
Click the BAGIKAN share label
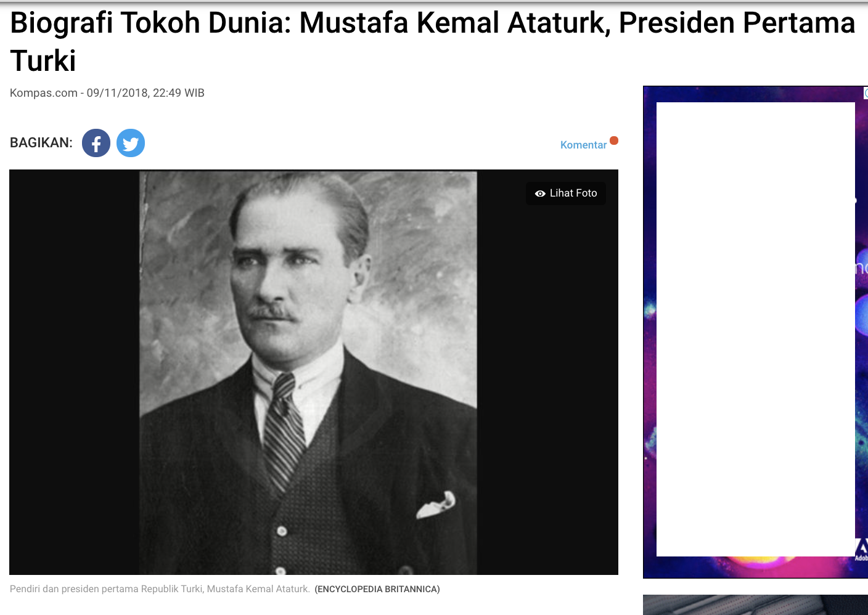coord(41,143)
